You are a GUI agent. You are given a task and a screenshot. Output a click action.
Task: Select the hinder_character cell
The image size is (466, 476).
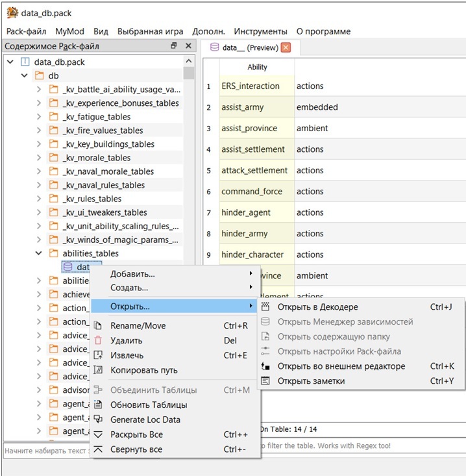click(x=257, y=255)
